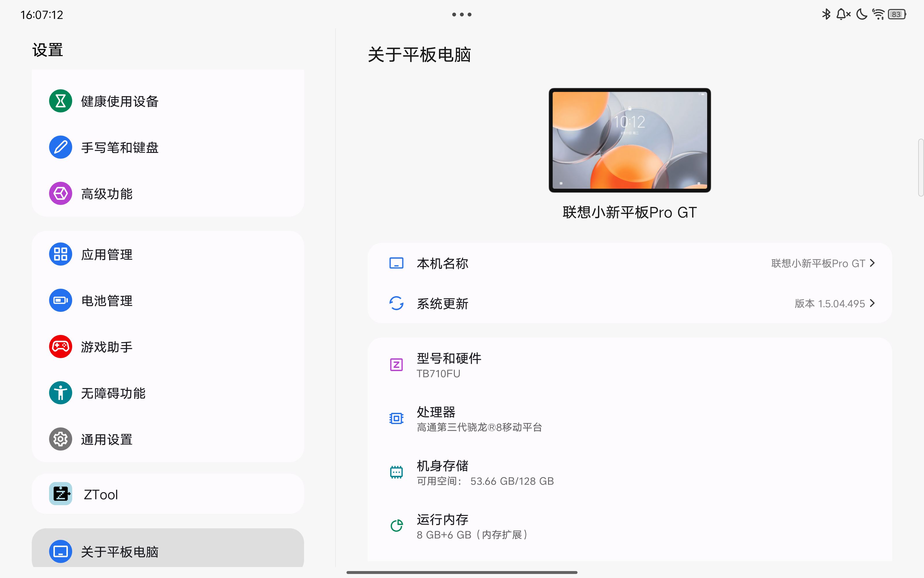This screenshot has height=578, width=924.
Task: Tap 可用空间 53.66 GB/128 GB text
Action: (x=485, y=481)
